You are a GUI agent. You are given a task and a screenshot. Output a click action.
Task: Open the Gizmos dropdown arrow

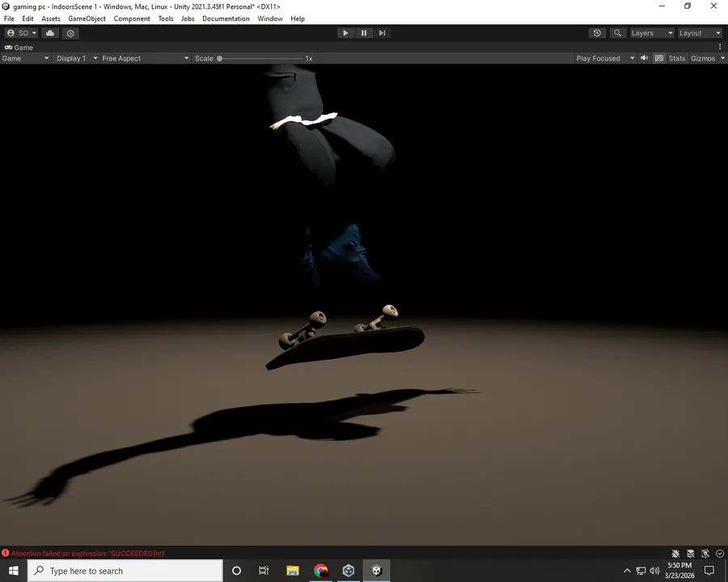[x=722, y=58]
